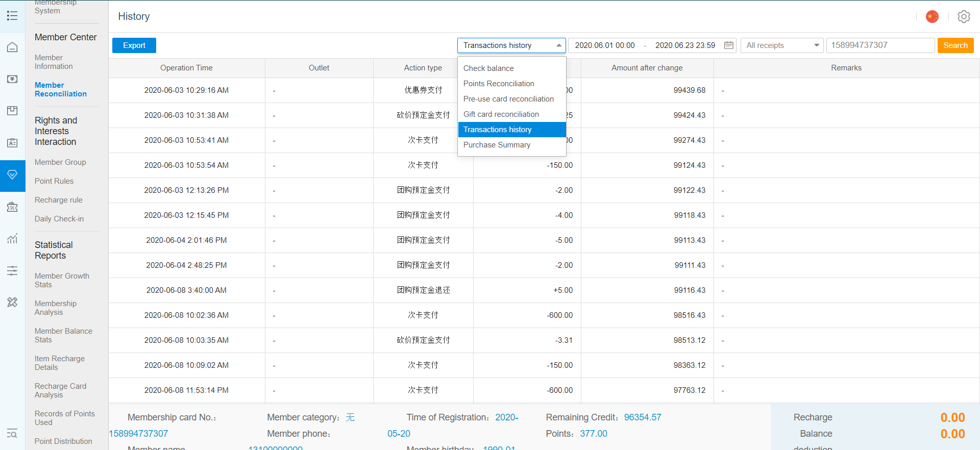The width and height of the screenshot is (980, 450).
Task: Select highlighted Transactions history option
Action: pos(512,130)
